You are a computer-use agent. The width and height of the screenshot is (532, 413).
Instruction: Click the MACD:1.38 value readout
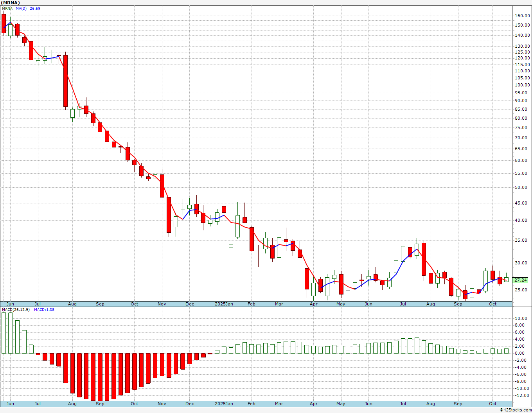click(x=44, y=309)
